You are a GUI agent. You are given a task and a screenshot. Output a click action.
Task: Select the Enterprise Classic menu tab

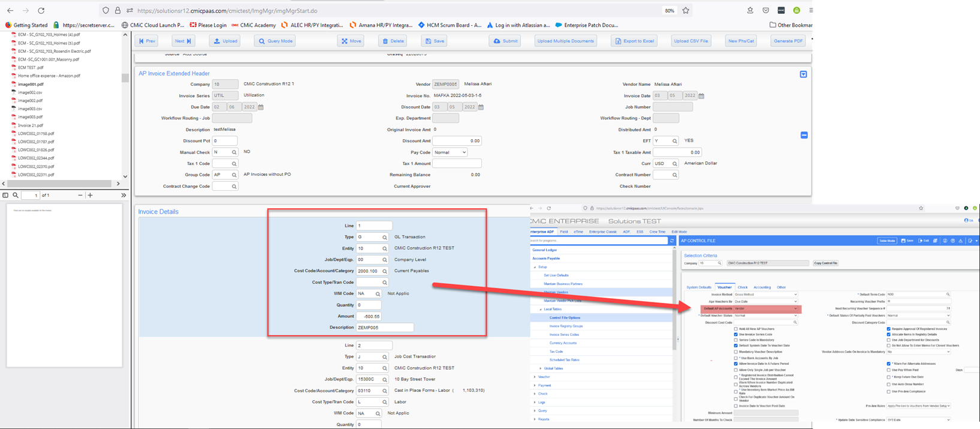603,232
